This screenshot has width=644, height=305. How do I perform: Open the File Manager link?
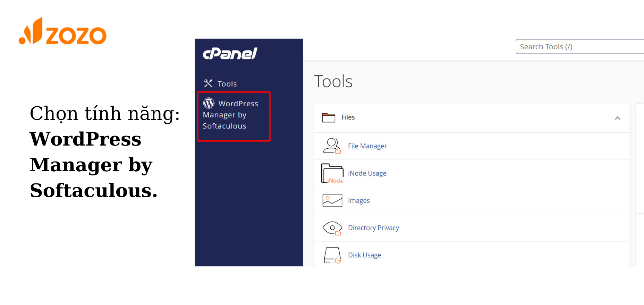tap(367, 146)
